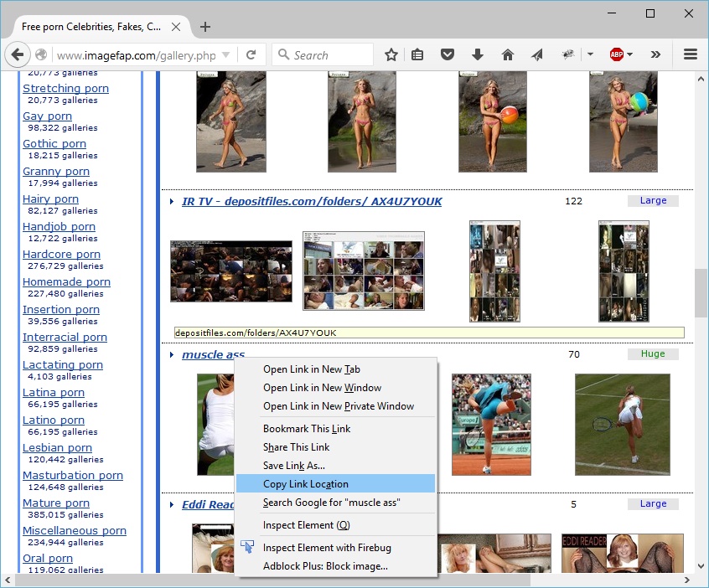709x588 pixels.
Task: Reload the page using the refresh icon
Action: pos(251,55)
